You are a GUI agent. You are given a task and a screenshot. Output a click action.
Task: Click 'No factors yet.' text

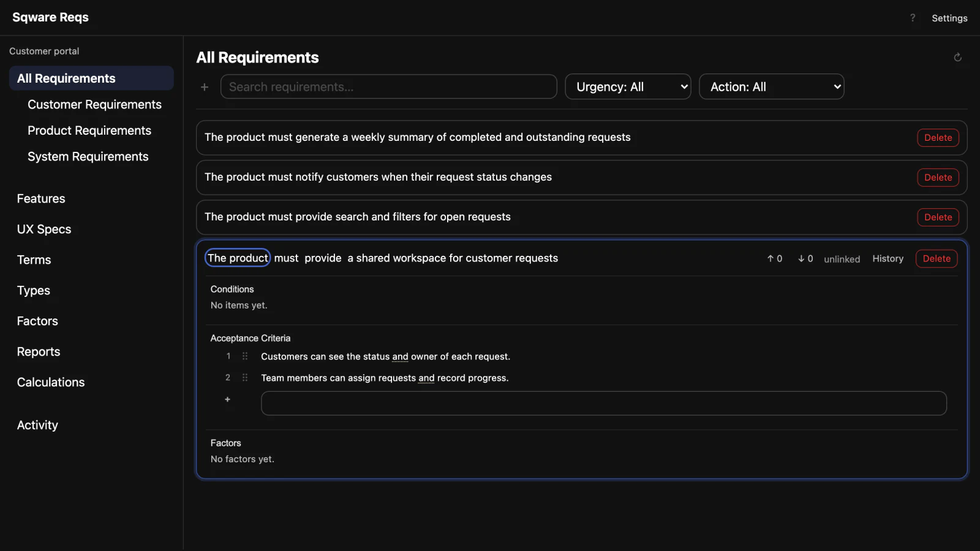pos(243,459)
